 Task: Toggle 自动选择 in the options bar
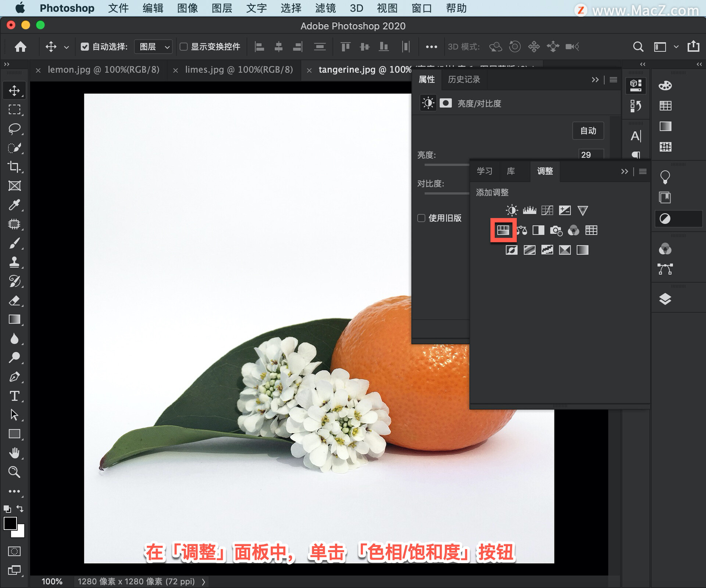click(x=85, y=47)
